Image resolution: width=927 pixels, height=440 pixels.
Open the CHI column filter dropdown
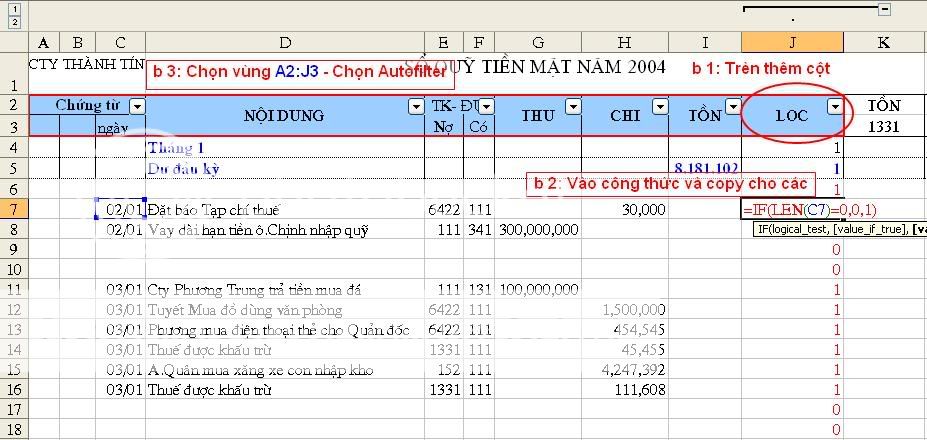point(660,106)
